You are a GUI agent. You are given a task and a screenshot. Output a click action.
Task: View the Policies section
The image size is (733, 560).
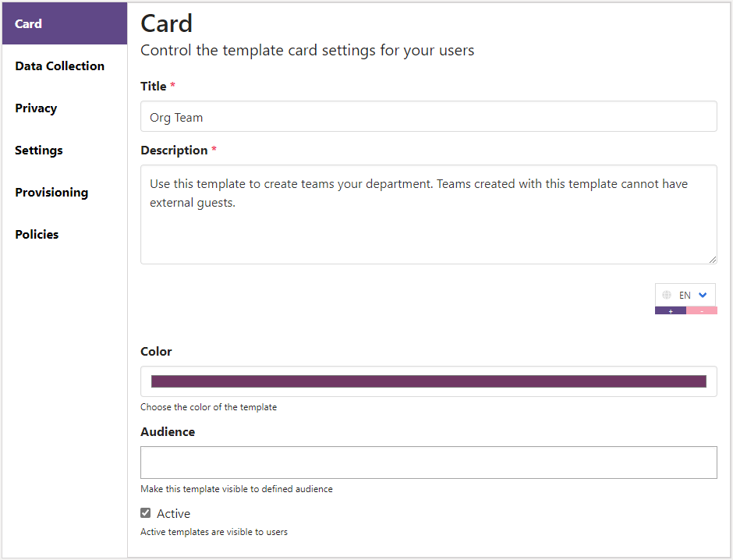[36, 234]
